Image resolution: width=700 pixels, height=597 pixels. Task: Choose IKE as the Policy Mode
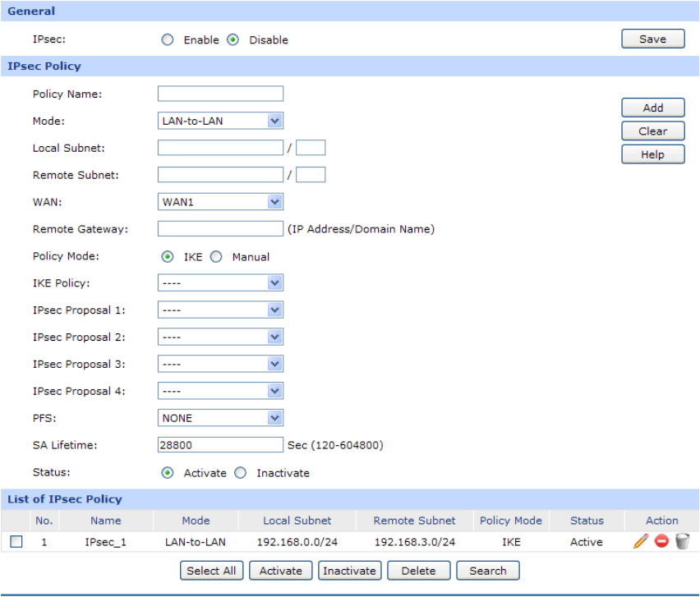coord(168,256)
